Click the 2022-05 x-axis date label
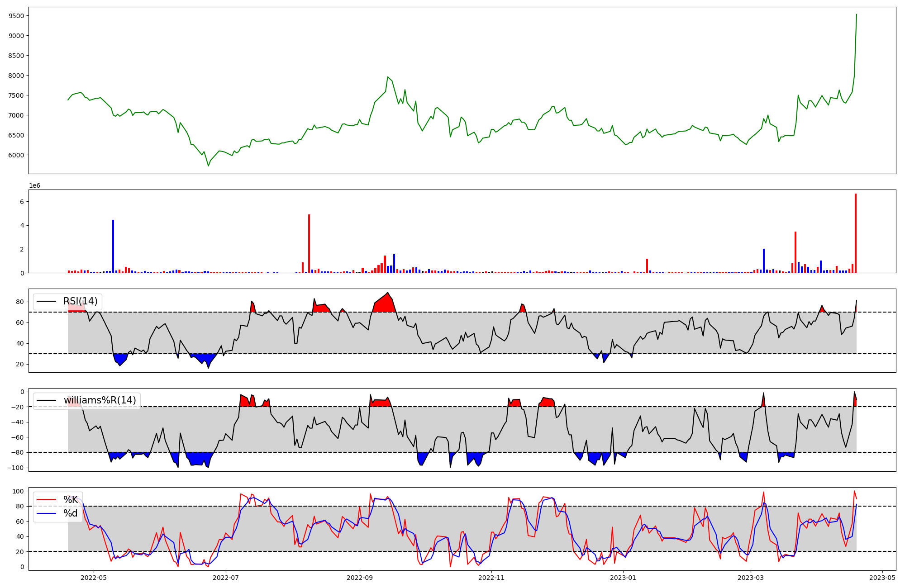 [94, 578]
